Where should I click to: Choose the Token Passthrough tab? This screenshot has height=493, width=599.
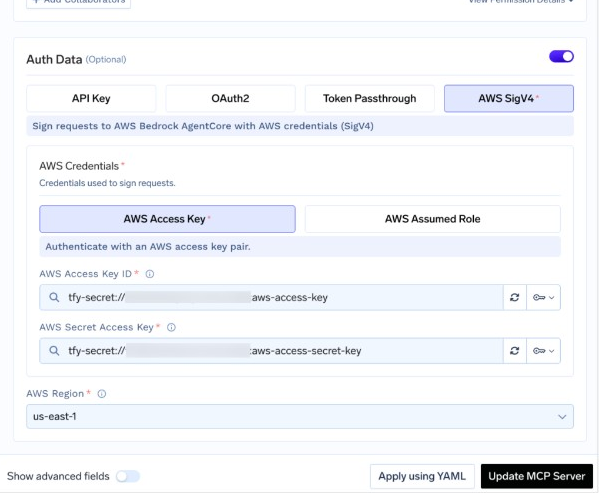pos(369,99)
